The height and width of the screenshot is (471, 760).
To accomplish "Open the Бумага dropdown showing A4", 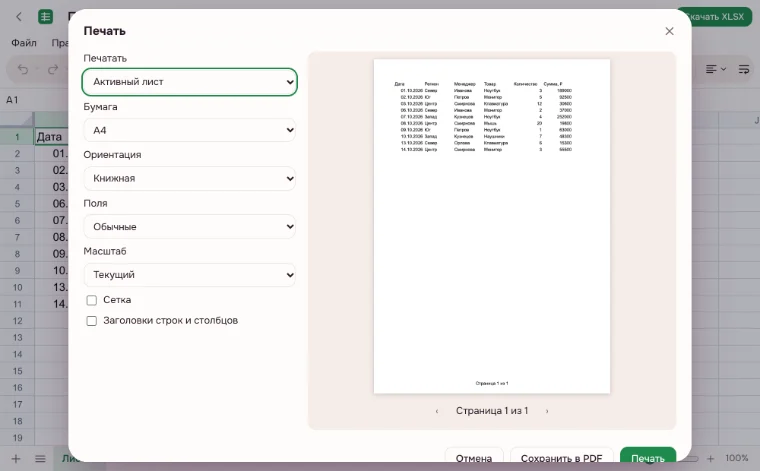I will pos(190,130).
